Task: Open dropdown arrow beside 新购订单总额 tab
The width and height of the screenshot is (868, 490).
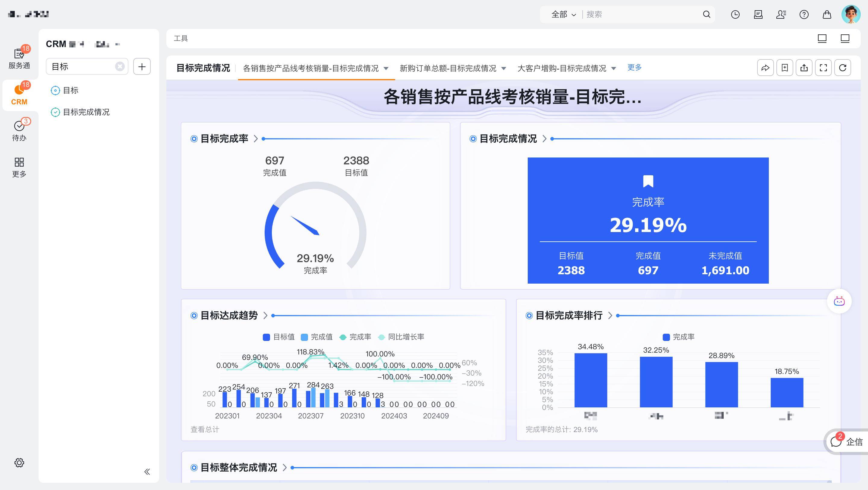Action: [x=504, y=68]
